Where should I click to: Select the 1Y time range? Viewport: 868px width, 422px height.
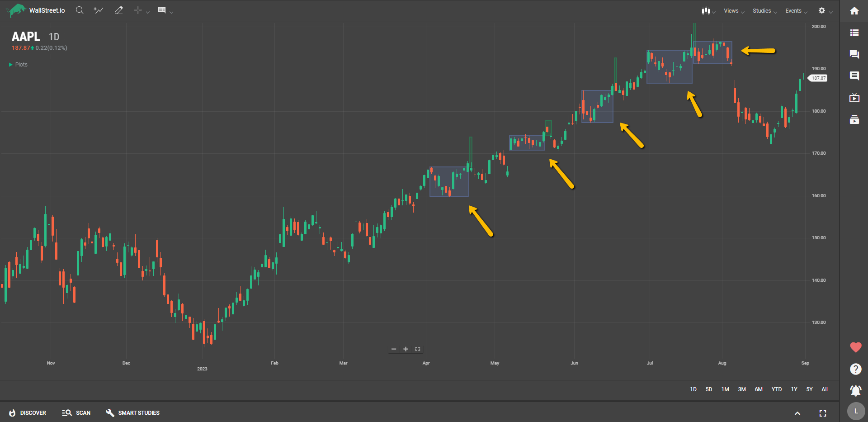tap(794, 389)
